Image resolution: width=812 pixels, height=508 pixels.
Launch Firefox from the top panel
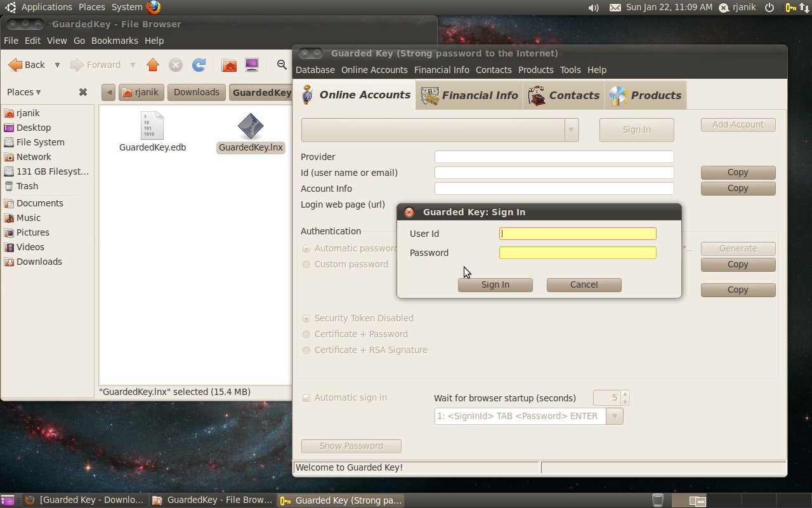click(153, 7)
